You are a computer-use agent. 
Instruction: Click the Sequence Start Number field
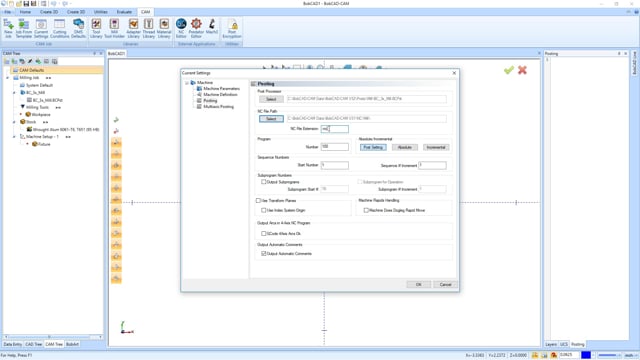tap(335, 165)
